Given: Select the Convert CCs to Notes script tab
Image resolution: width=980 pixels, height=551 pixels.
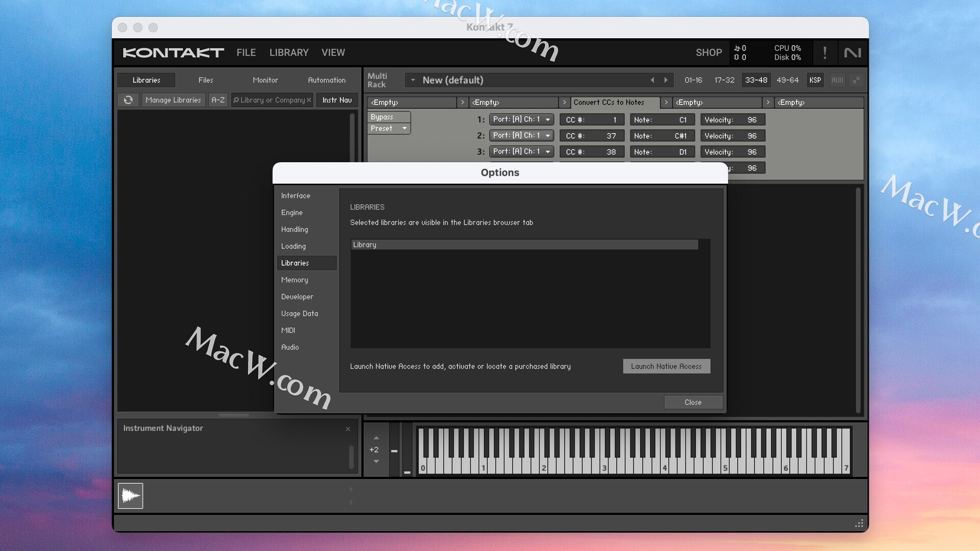Looking at the screenshot, I should tap(615, 103).
